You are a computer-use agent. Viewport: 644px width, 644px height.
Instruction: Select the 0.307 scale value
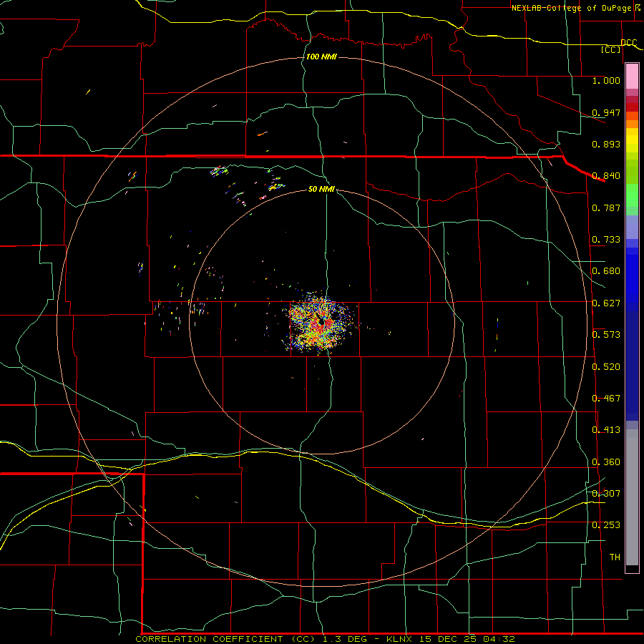pyautogui.click(x=606, y=494)
